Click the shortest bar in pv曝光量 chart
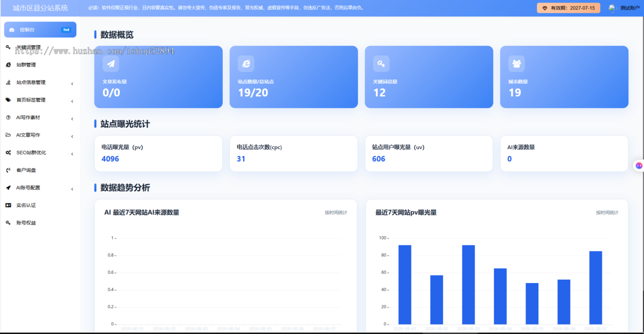 [x=532, y=303]
